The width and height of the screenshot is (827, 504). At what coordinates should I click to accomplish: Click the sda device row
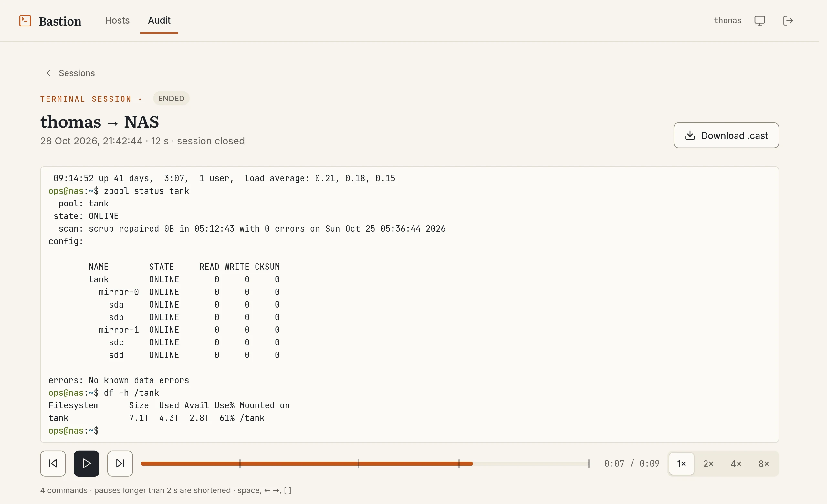[194, 305]
